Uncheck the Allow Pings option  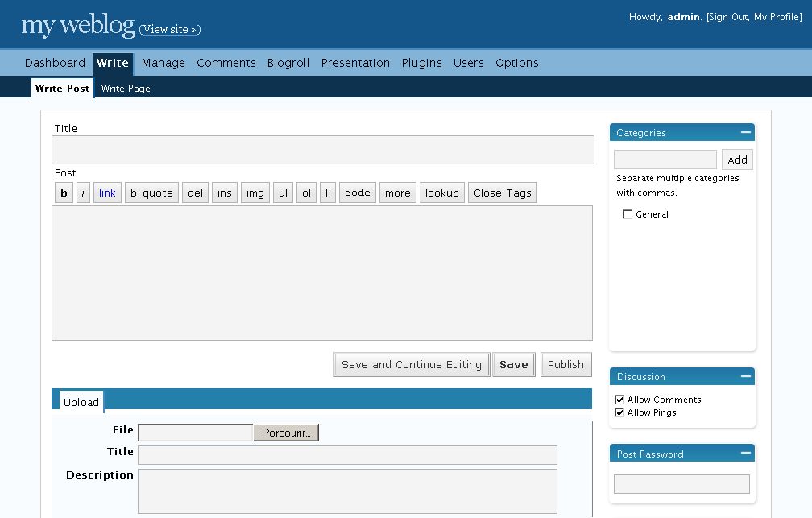[x=619, y=412]
